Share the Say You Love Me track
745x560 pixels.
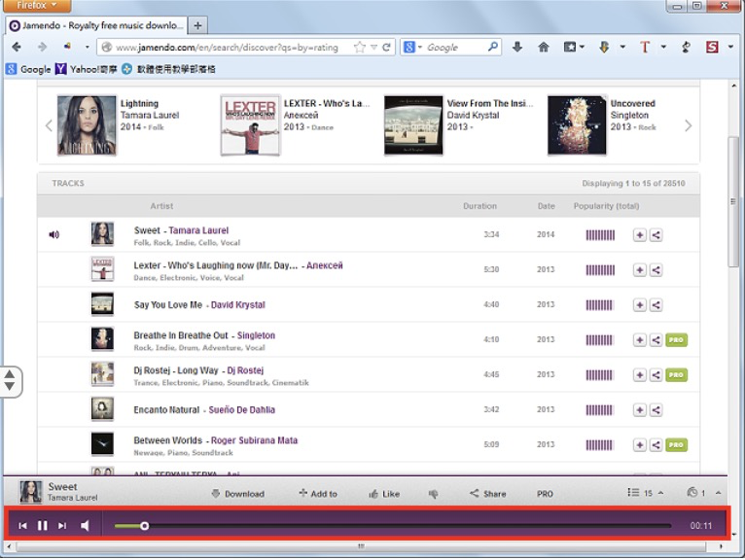656,305
